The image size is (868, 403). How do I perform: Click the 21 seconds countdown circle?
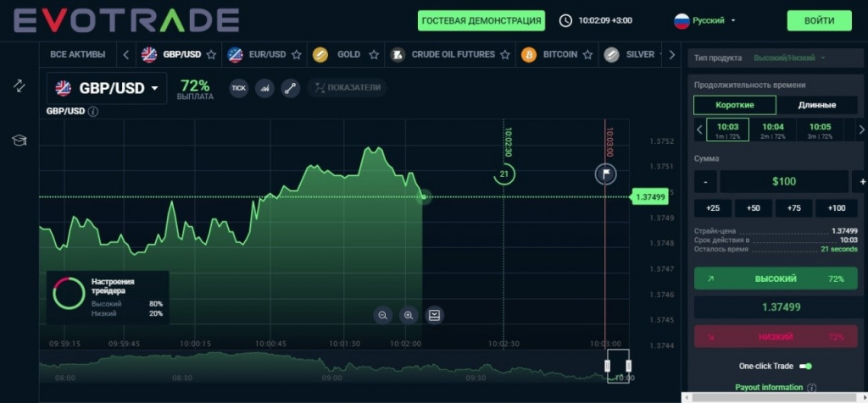504,174
